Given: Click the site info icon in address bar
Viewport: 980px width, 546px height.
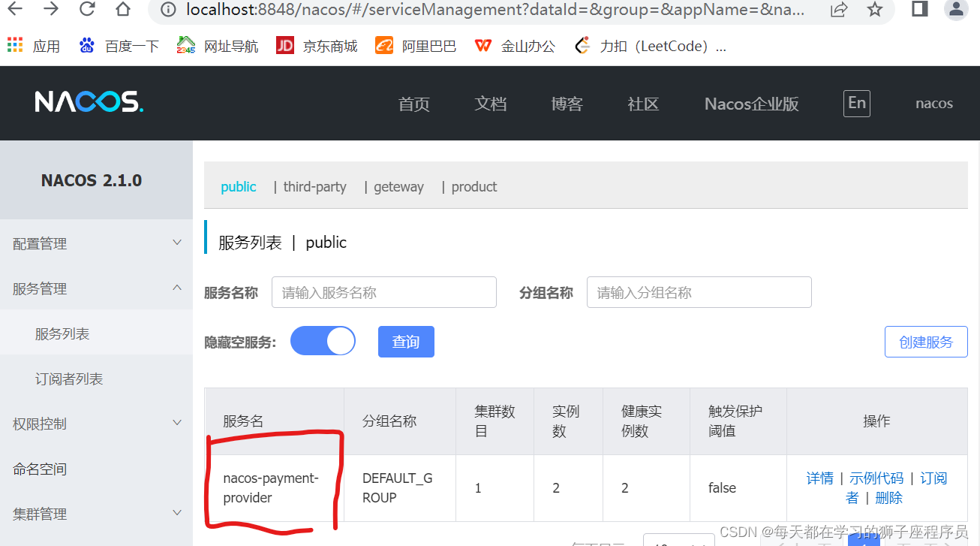Looking at the screenshot, I should [x=169, y=10].
